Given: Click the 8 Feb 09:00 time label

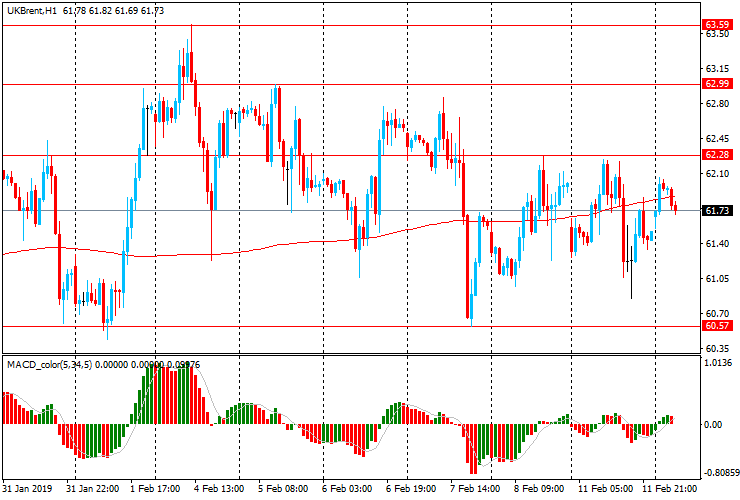Looking at the screenshot, I should click(539, 489).
